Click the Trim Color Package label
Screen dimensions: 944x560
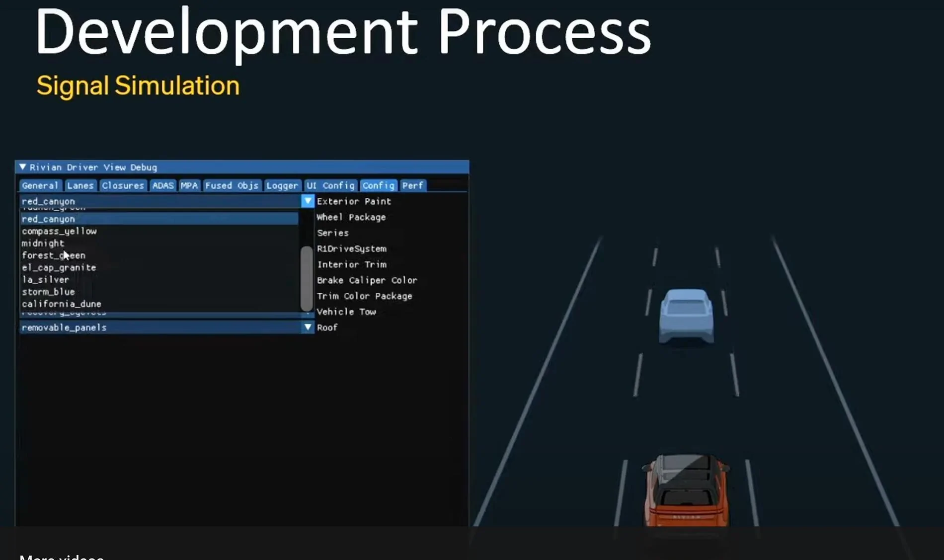click(x=365, y=296)
